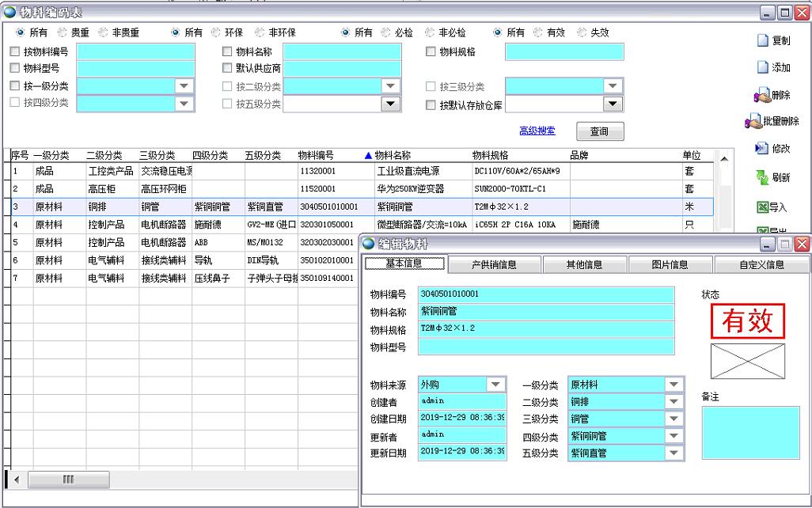Refresh the list with the 刷新 icon
The image size is (812, 508).
point(762,177)
